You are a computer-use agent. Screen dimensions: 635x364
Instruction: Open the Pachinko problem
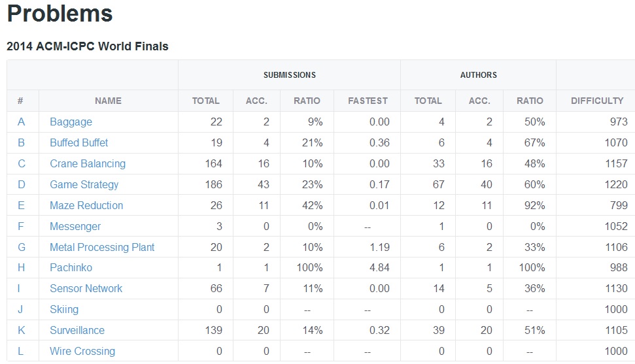click(71, 268)
